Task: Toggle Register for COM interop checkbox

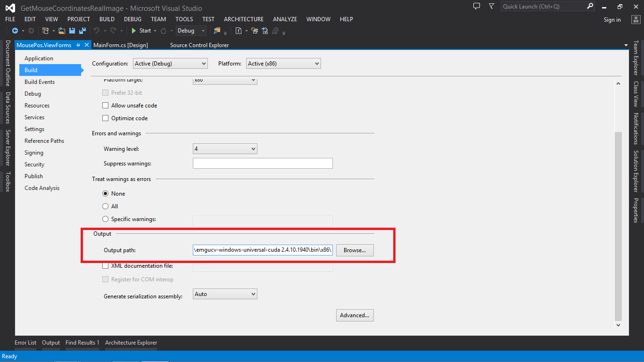Action: click(106, 280)
